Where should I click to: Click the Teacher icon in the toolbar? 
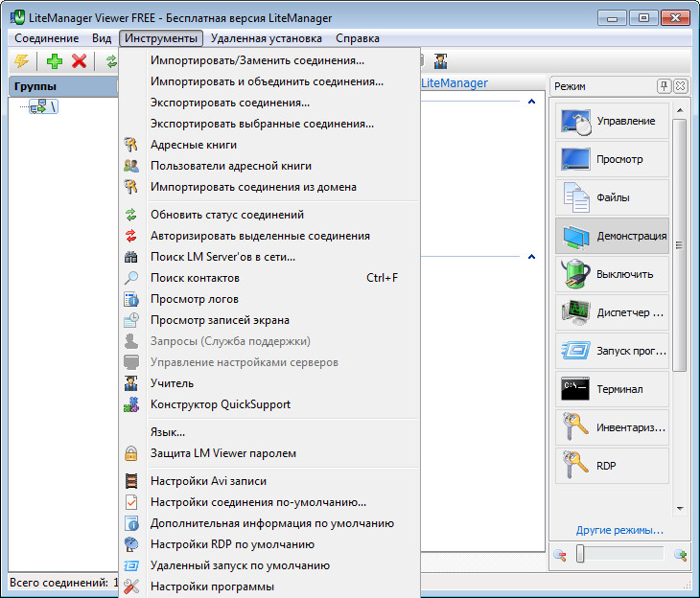(440, 60)
